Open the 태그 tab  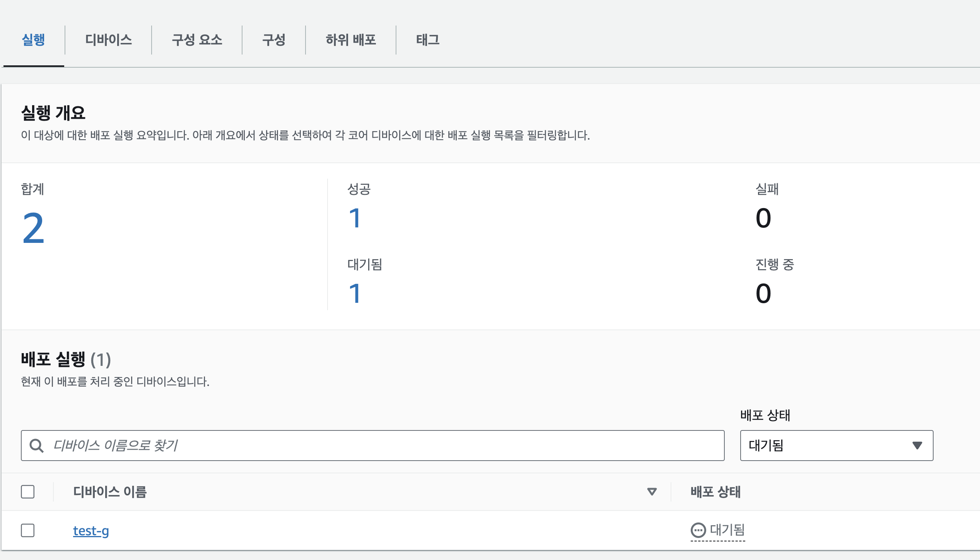click(428, 40)
